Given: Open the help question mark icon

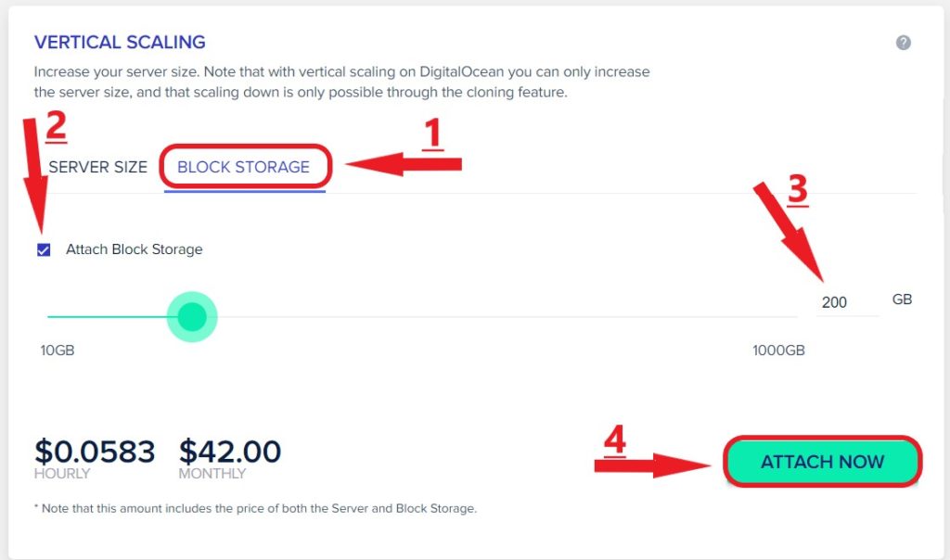Looking at the screenshot, I should [903, 43].
